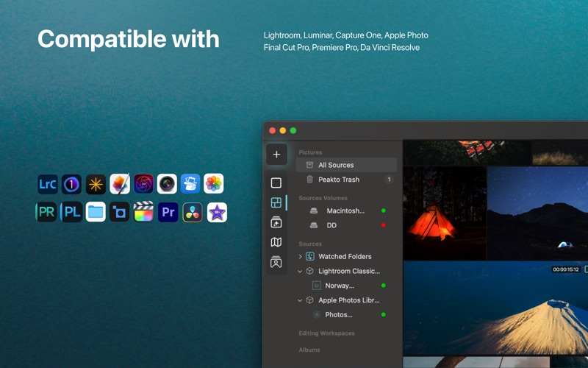588x368 pixels.
Task: Click the iMovie star icon
Action: (x=217, y=213)
